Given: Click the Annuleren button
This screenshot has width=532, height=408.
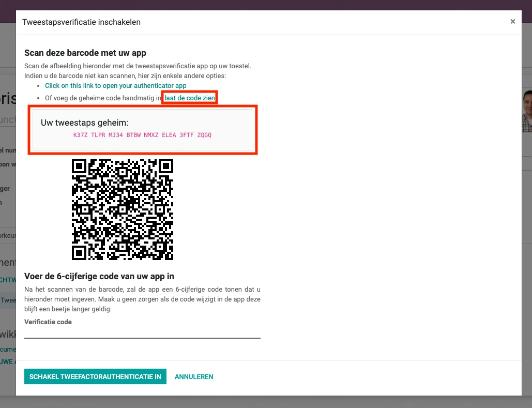Looking at the screenshot, I should [x=194, y=376].
